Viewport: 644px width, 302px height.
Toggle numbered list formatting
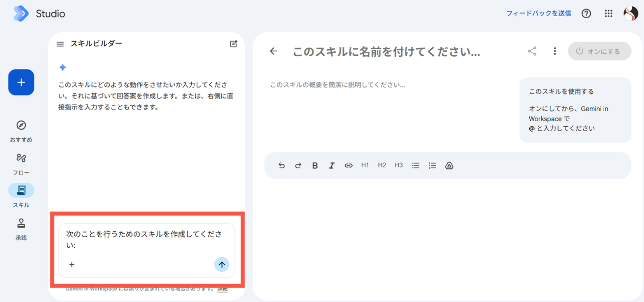coord(432,165)
